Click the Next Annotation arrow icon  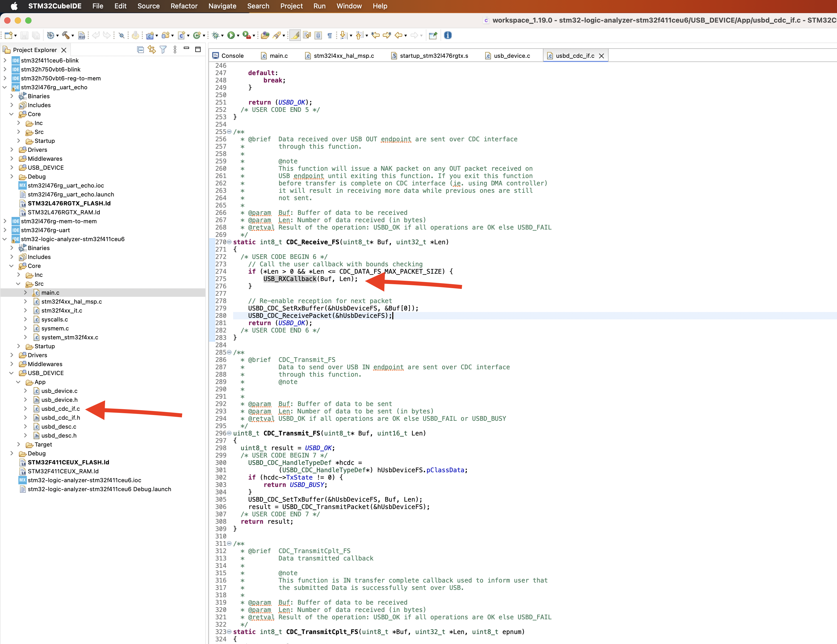pyautogui.click(x=343, y=35)
